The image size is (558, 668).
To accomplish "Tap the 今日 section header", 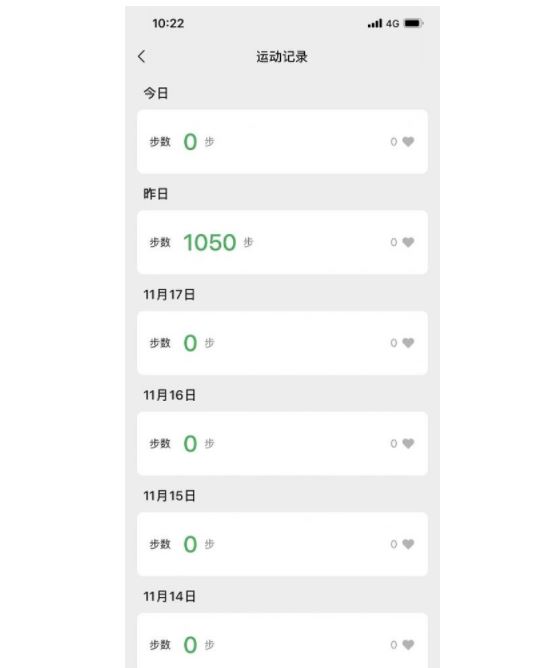I will pyautogui.click(x=156, y=93).
